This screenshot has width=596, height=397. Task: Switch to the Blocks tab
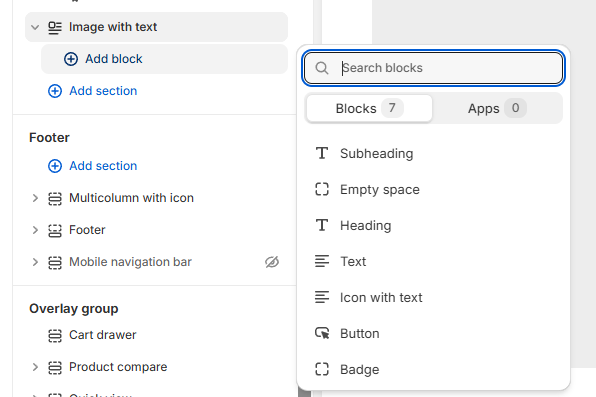coord(369,108)
